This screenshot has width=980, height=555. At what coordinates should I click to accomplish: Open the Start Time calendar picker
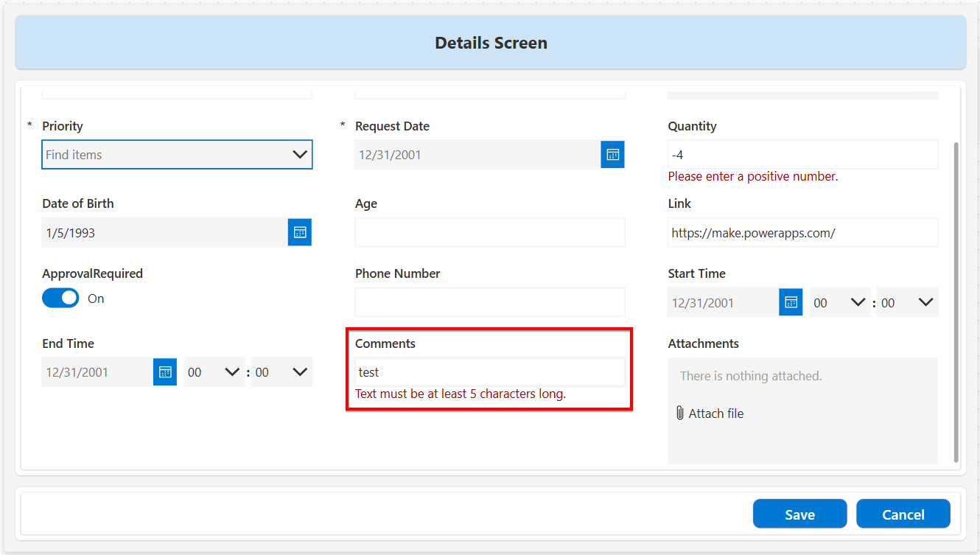point(791,302)
